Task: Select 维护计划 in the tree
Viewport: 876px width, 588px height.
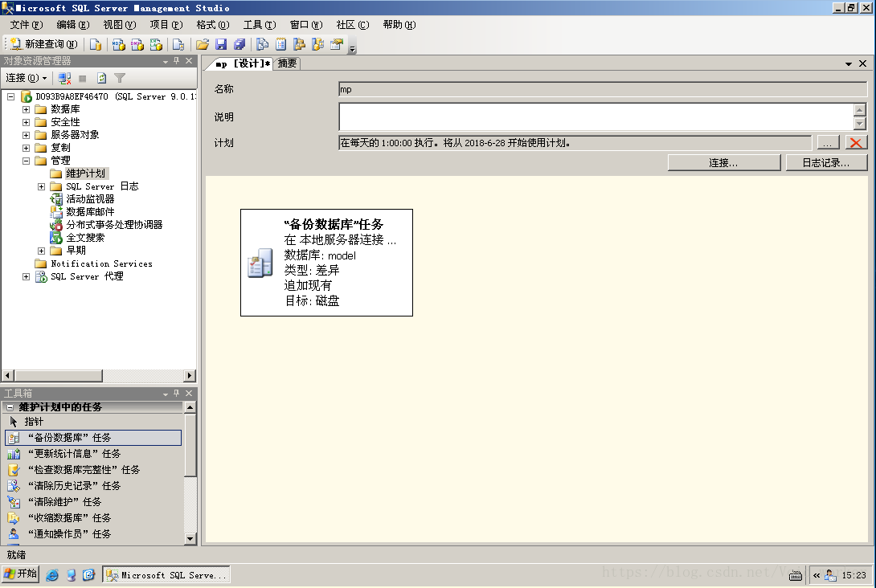Action: point(85,173)
